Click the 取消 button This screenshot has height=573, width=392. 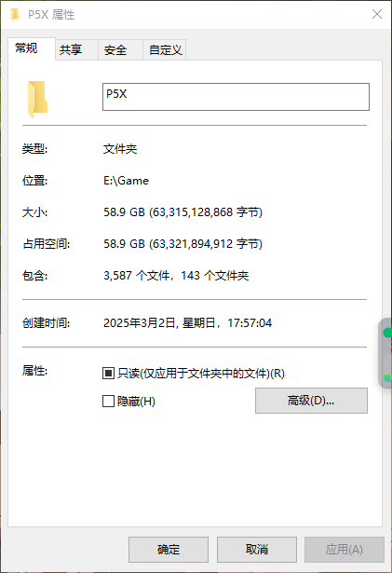pos(257,550)
